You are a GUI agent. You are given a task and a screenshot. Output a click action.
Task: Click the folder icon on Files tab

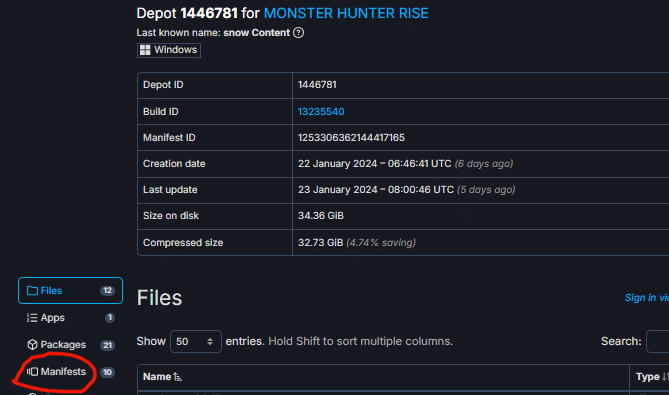click(x=32, y=290)
